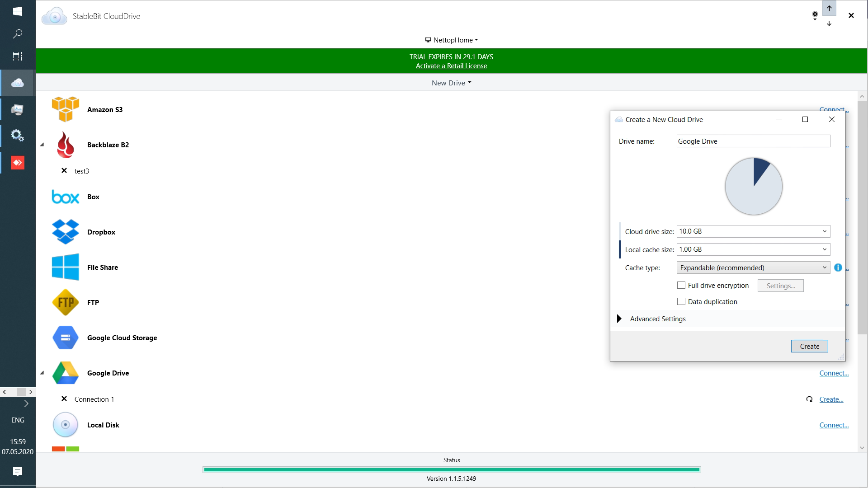Click the TRIAL EXPIRES IN 29.1 DAYS text
This screenshot has height=488, width=868.
tap(451, 56)
